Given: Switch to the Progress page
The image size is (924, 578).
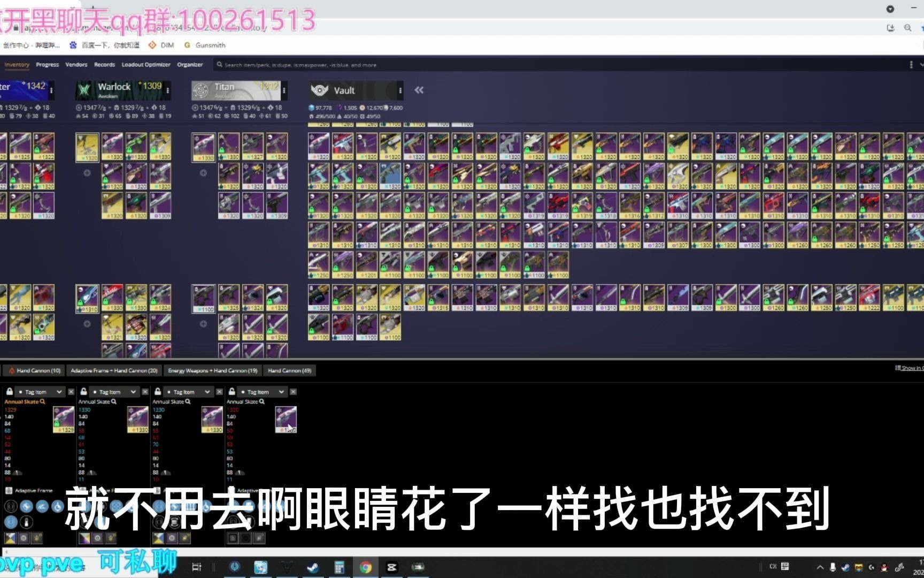Looking at the screenshot, I should (x=47, y=65).
